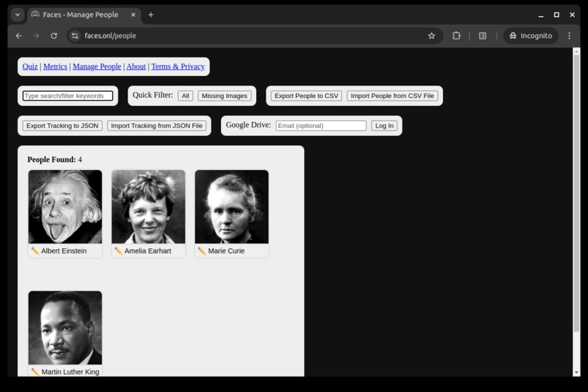The height and width of the screenshot is (392, 588).
Task: Click the Google Drive email field
Action: [x=321, y=126]
